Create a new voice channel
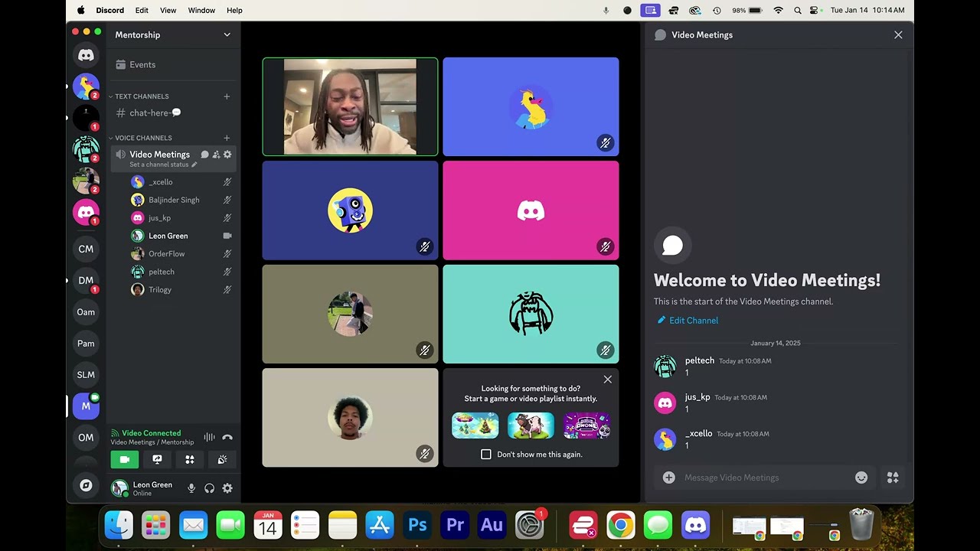Image resolution: width=980 pixels, height=551 pixels. [x=227, y=138]
